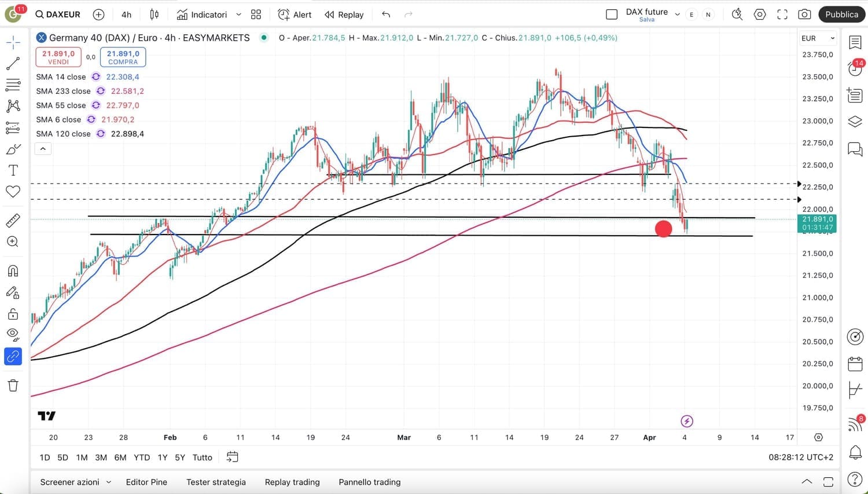Image resolution: width=868 pixels, height=494 pixels.
Task: Expand the Screener azioni dropdown arrow
Action: (x=108, y=482)
